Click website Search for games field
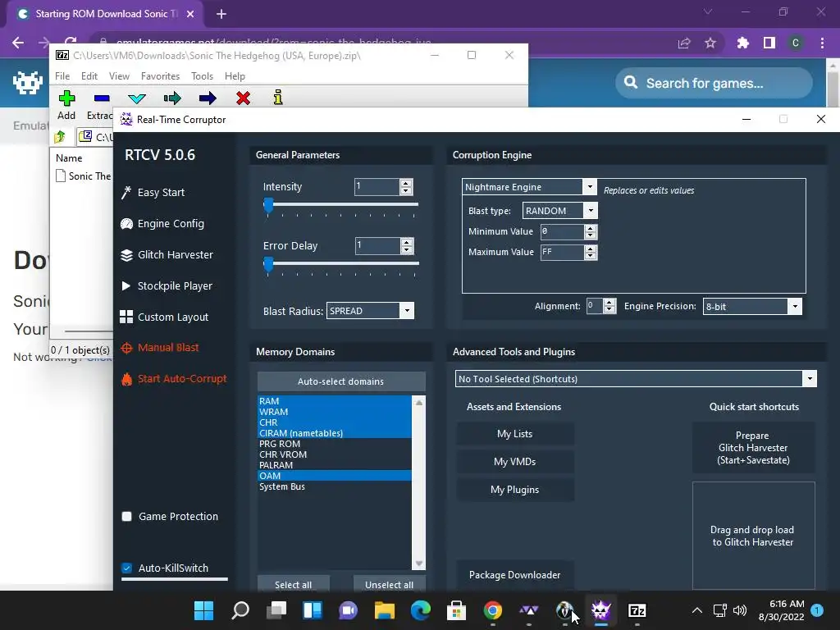Screen dimensions: 840x630 [x=714, y=83]
